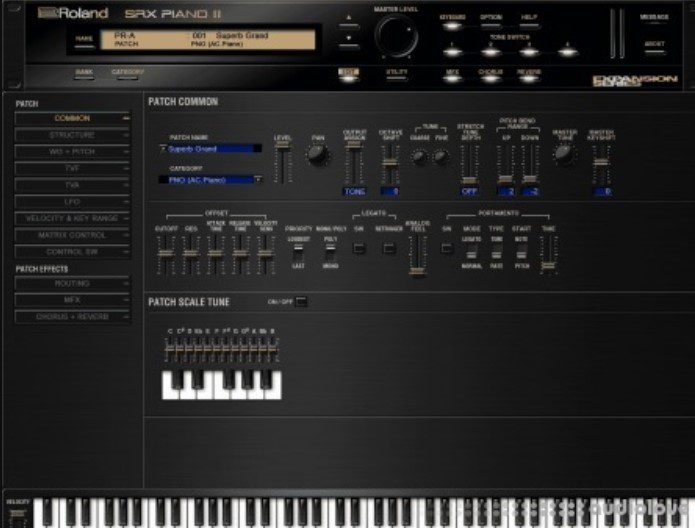695x528 pixels.
Task: Enable the Legato Retrigger switch
Action: 389,248
